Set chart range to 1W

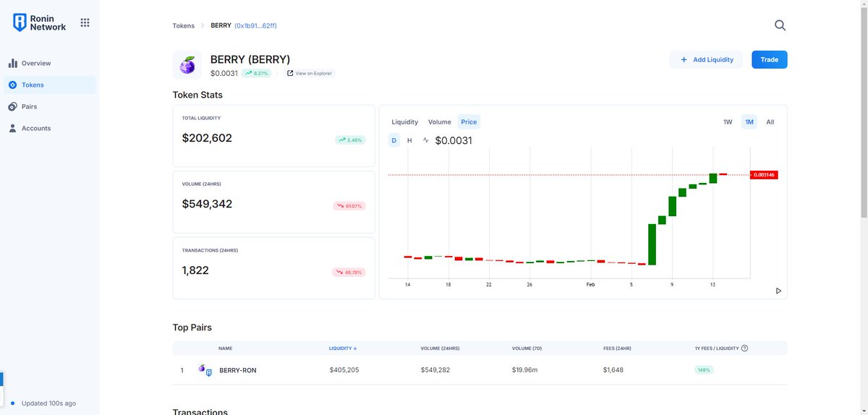728,122
